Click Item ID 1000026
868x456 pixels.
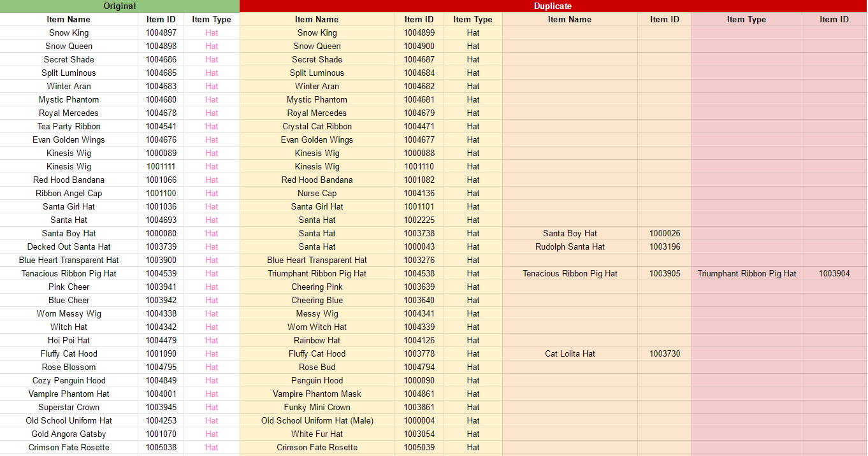(665, 233)
